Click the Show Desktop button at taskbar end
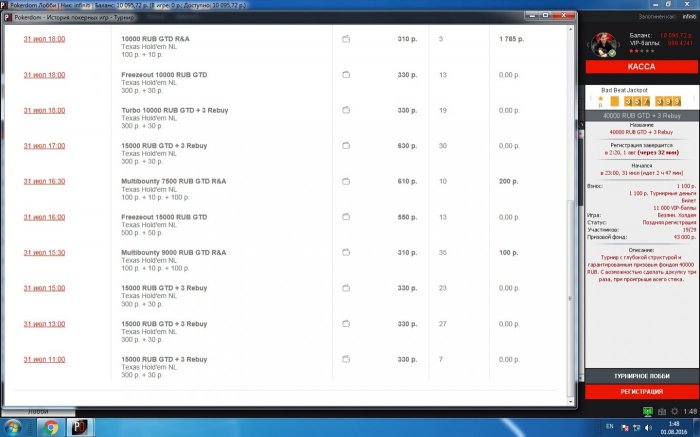 coord(697,428)
